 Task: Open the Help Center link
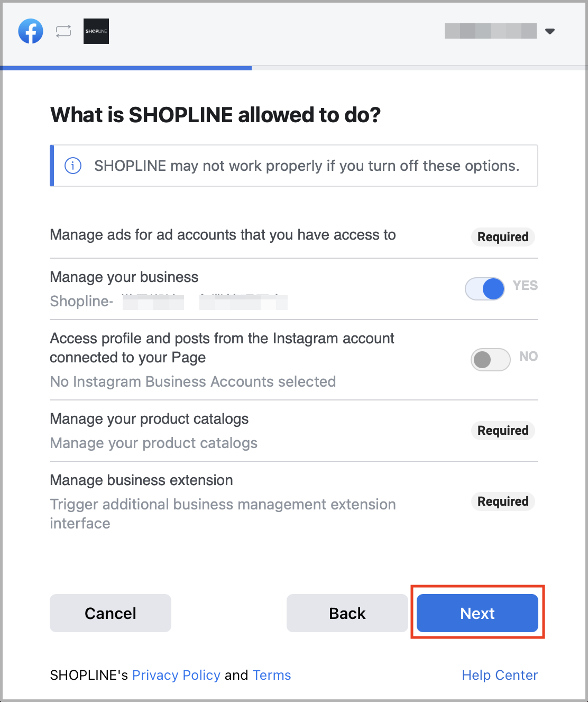[500, 675]
